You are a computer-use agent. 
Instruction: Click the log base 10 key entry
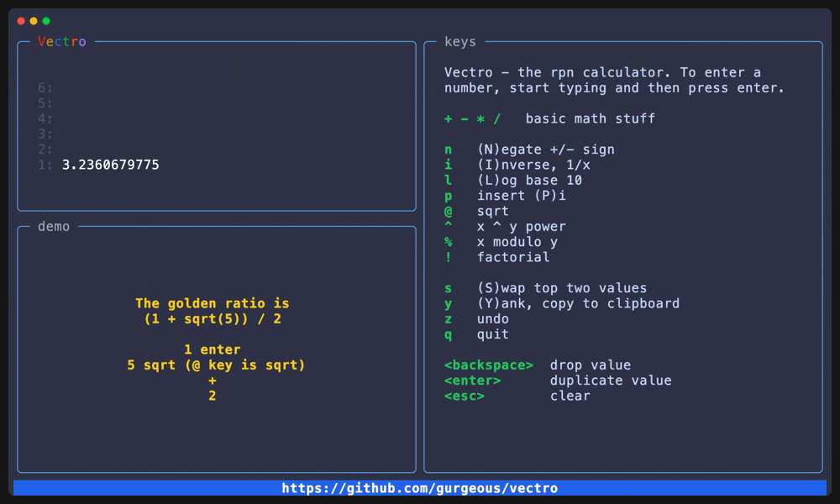[x=496, y=180]
